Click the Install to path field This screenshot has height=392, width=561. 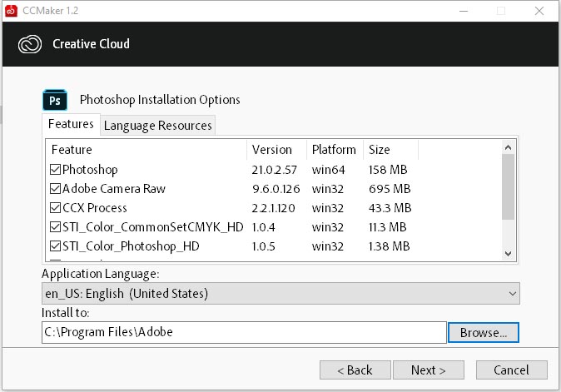coord(244,332)
